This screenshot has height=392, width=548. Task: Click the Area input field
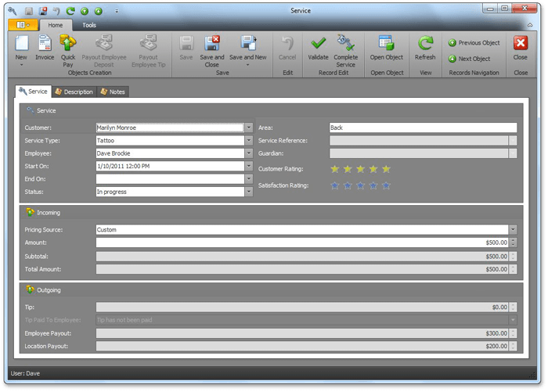coord(423,128)
